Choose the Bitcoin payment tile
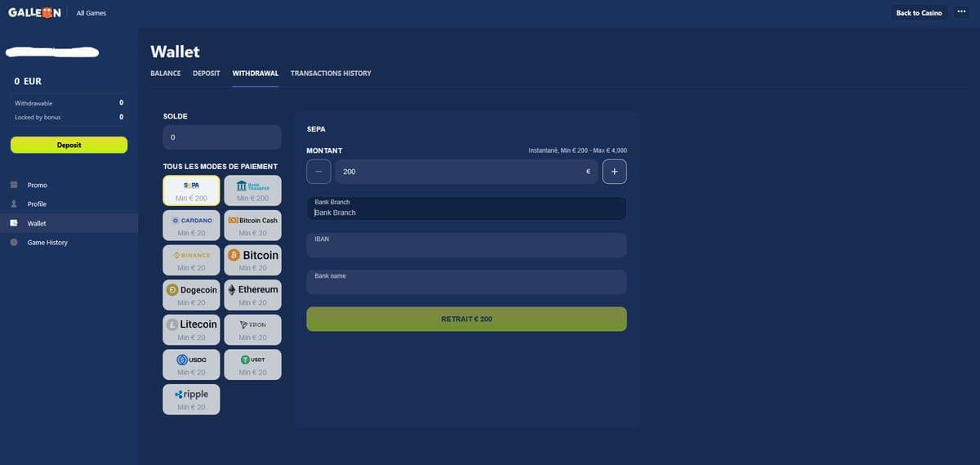 tap(252, 260)
